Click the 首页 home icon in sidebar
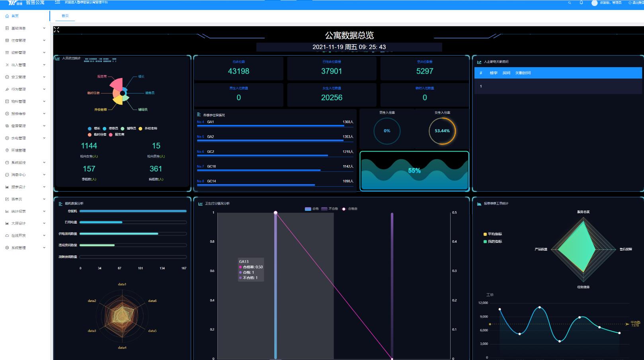Image resolution: width=644 pixels, height=360 pixels. click(x=7, y=16)
